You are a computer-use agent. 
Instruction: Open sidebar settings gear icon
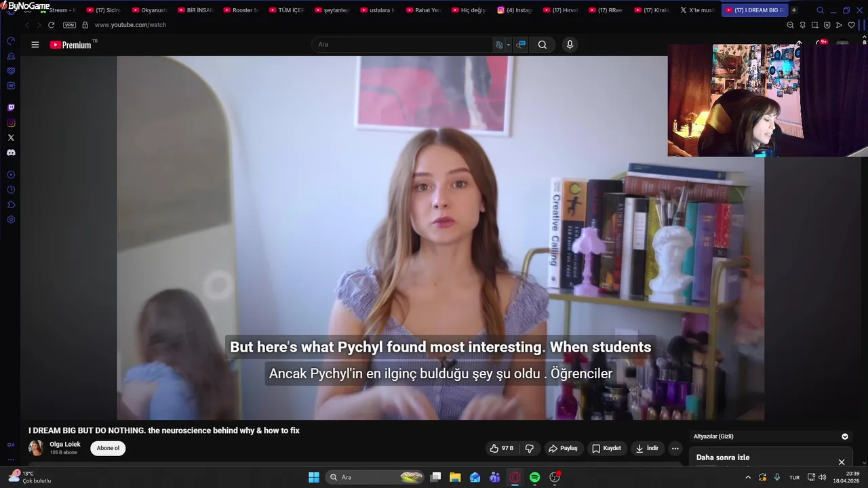pos(11,220)
